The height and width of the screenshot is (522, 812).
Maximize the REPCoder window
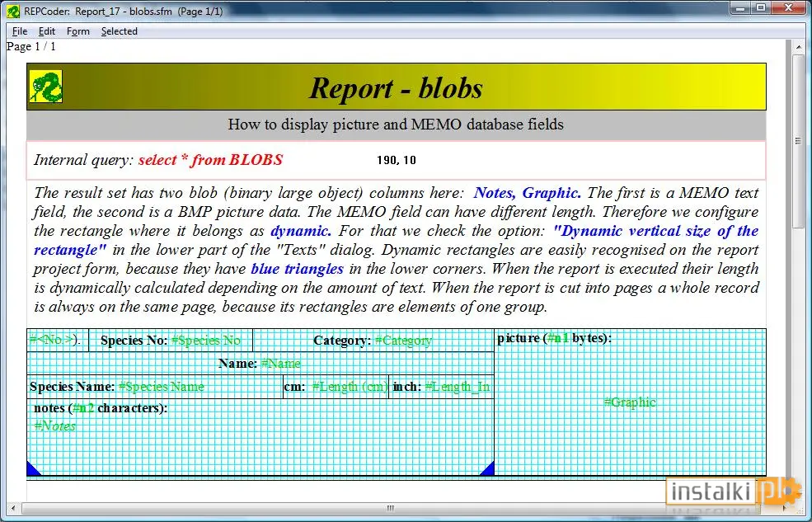(761, 7)
